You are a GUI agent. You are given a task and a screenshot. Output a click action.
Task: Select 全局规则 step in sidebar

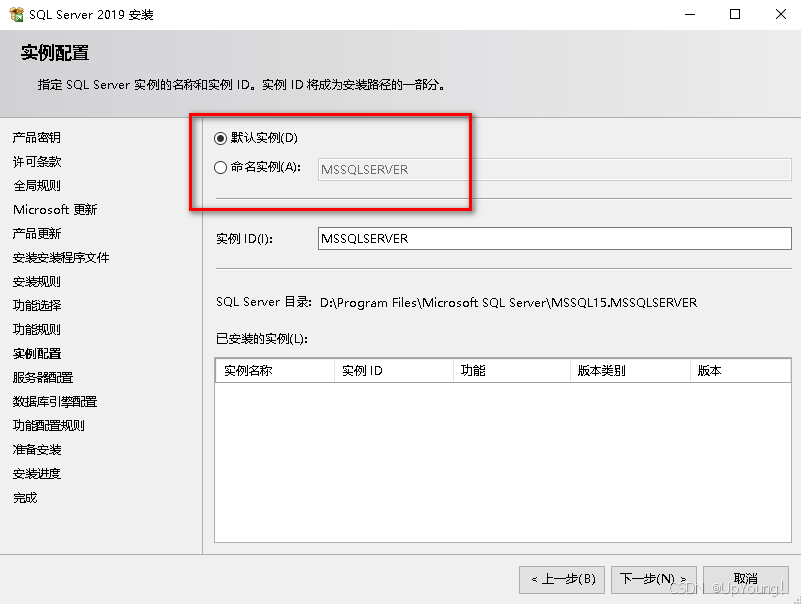point(37,185)
